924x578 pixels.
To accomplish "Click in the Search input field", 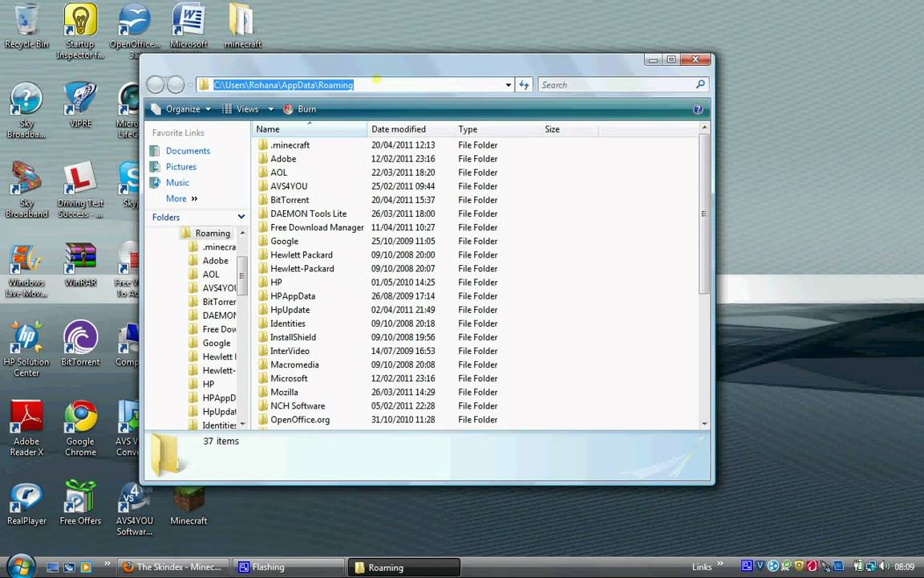I will coord(616,85).
